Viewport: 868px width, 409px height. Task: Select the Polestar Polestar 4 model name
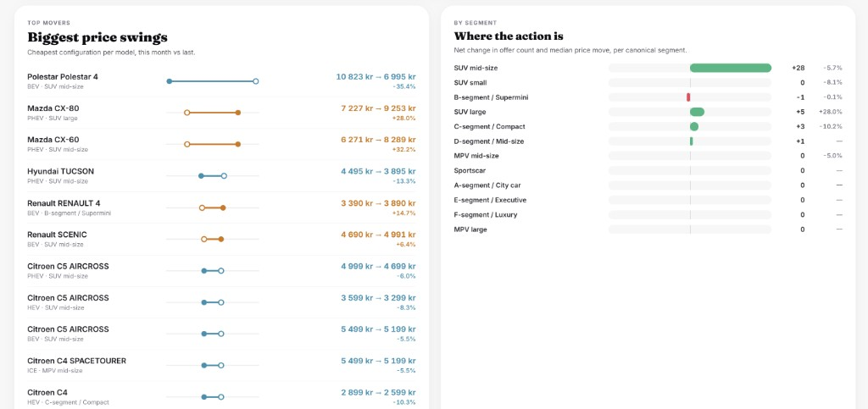pos(63,77)
